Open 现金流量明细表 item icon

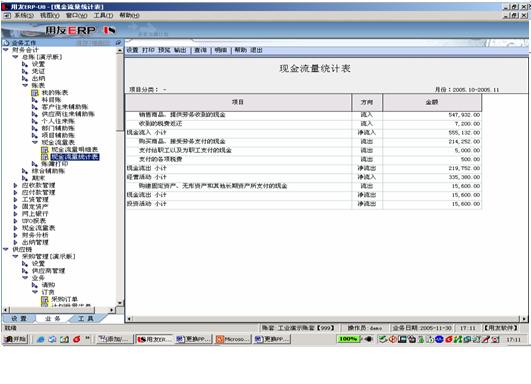(x=45, y=150)
